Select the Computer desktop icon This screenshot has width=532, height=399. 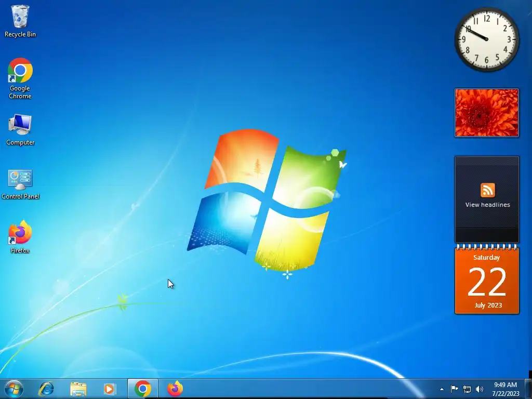tap(20, 130)
